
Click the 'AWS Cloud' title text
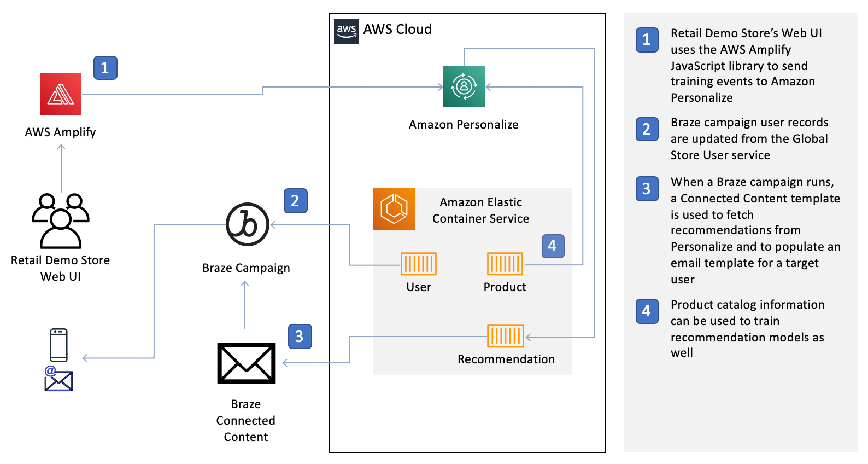397,30
